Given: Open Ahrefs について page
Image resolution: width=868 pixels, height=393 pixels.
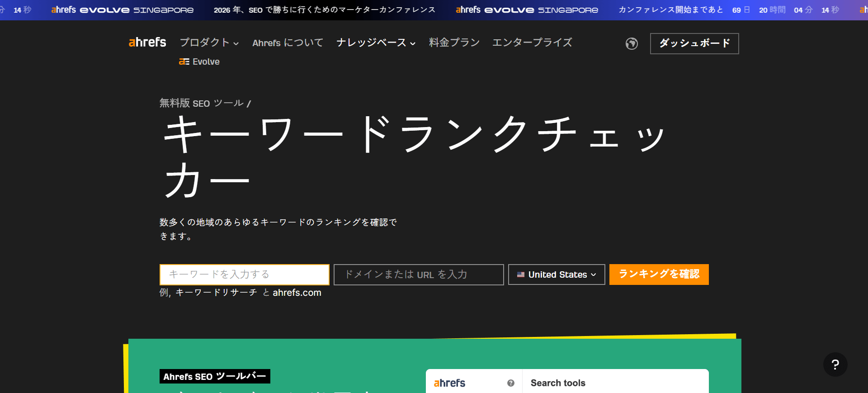Looking at the screenshot, I should click(288, 43).
